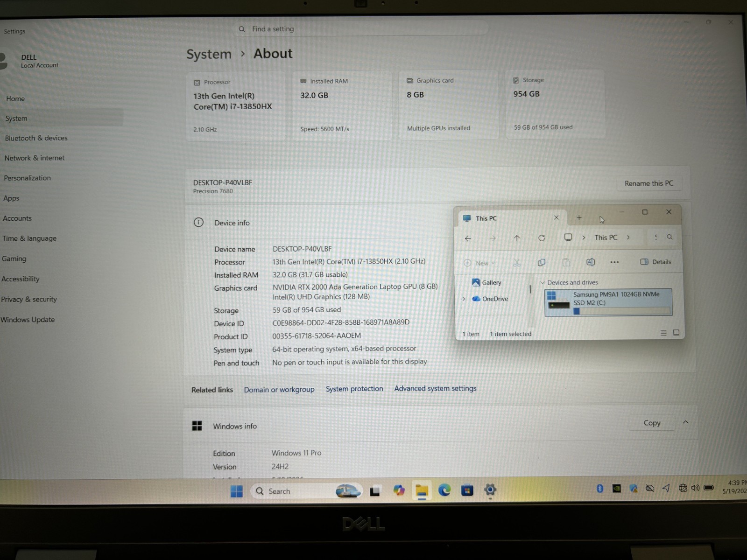Switch to large thumbnails view icon
Image resolution: width=747 pixels, height=560 pixels.
point(676,333)
